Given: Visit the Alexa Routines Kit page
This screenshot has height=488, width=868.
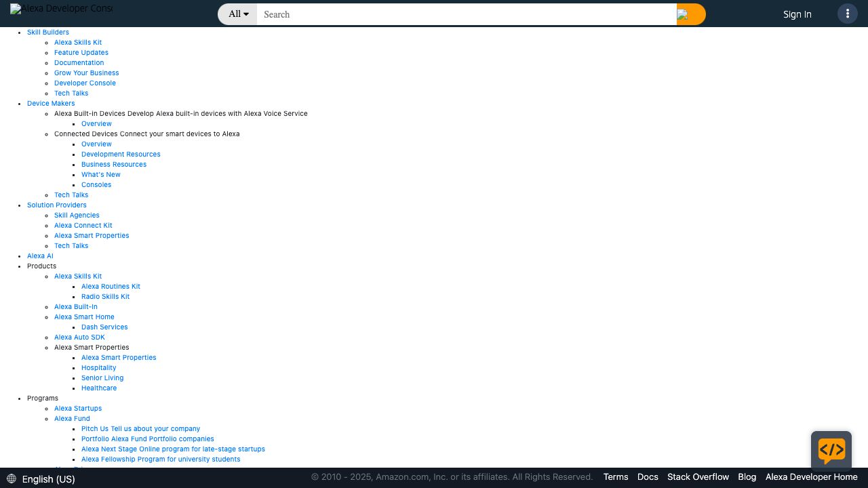Looking at the screenshot, I should pos(111,286).
